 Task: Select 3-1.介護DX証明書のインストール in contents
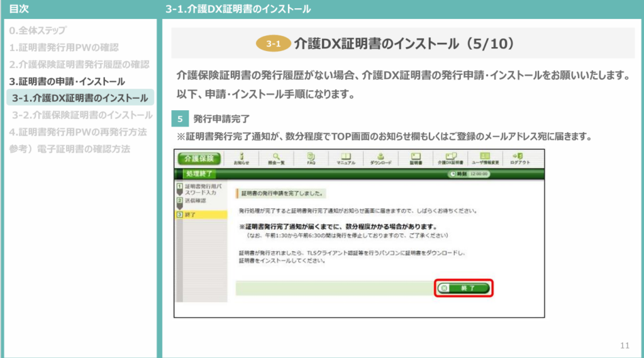[80, 98]
